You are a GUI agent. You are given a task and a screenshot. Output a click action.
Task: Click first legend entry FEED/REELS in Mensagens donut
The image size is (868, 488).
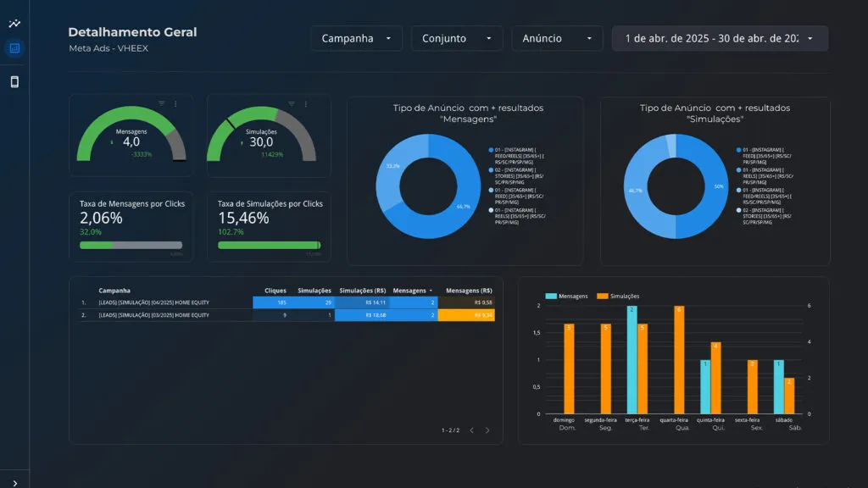(516, 156)
